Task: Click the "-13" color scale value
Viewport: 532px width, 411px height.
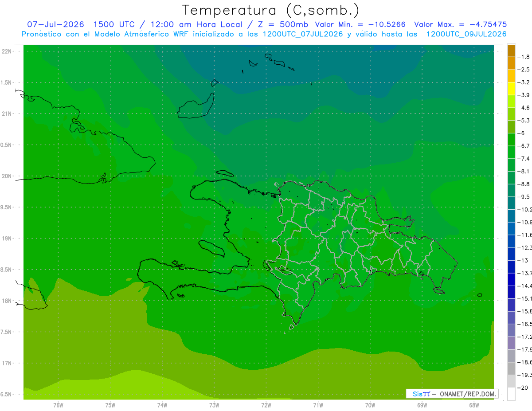Action: (x=523, y=260)
